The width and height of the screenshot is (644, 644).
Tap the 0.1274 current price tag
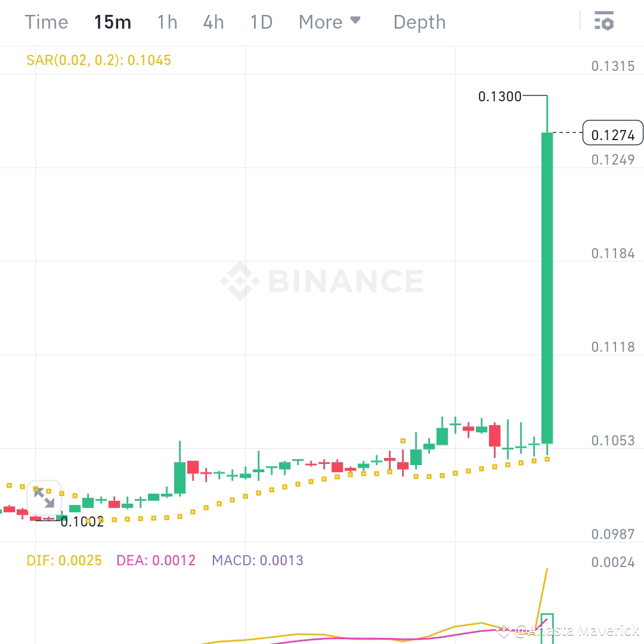[x=612, y=134]
